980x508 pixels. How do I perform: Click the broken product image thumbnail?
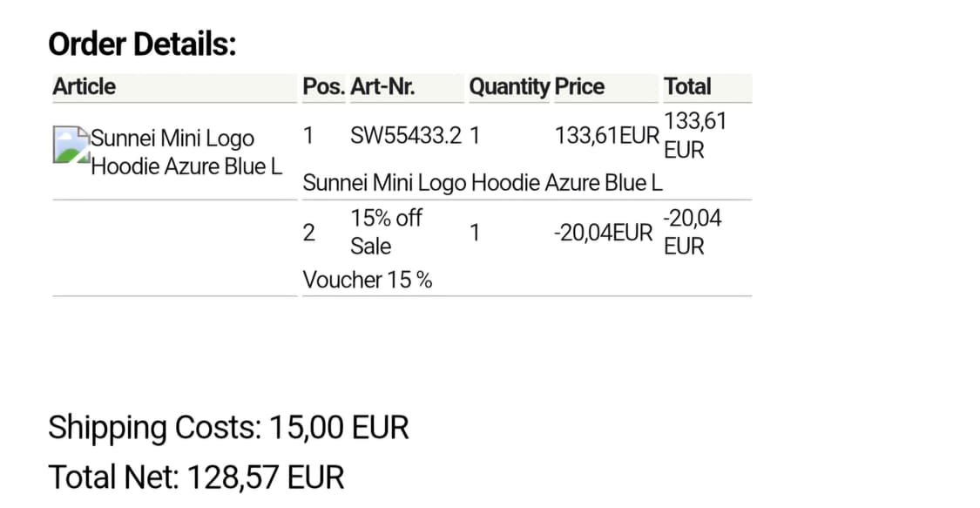(x=71, y=145)
